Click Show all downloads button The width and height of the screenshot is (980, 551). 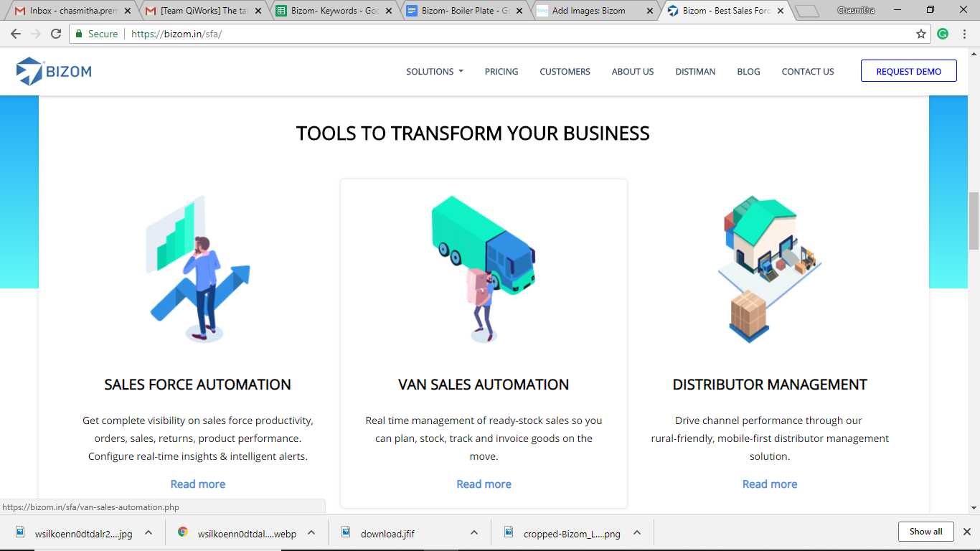tap(926, 532)
